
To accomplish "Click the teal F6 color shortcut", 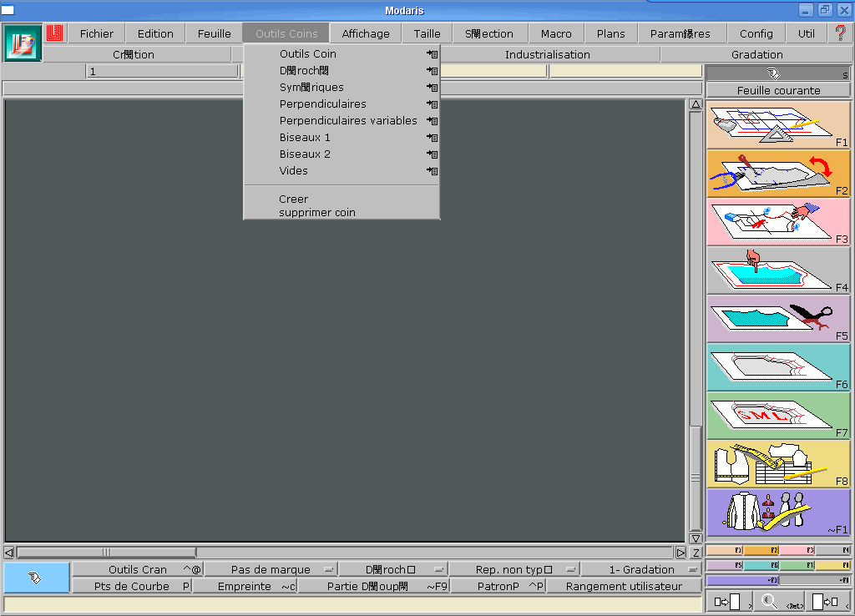I will click(761, 565).
